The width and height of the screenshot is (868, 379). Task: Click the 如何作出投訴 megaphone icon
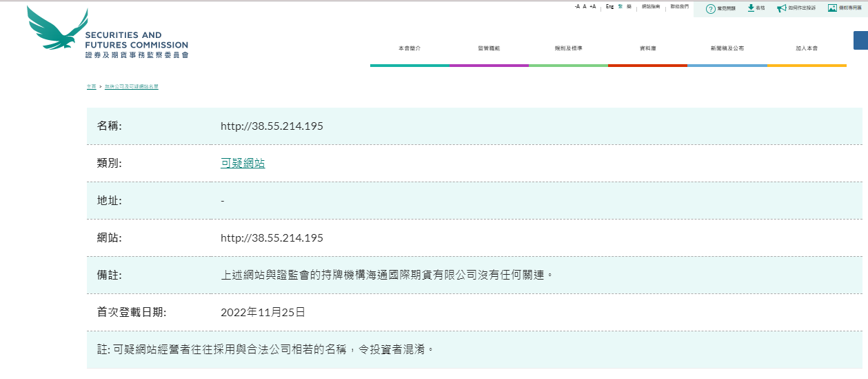tap(781, 8)
